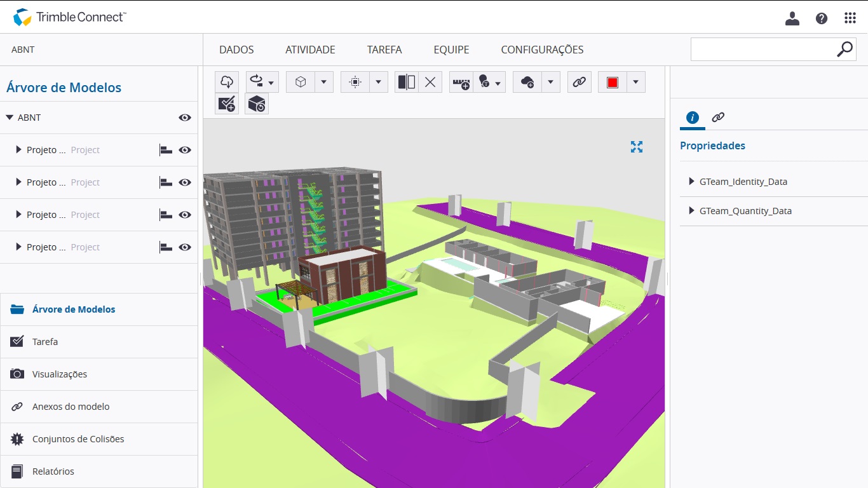Screen dimensions: 868x488
Task: Click the selection mode icon
Action: coord(355,82)
